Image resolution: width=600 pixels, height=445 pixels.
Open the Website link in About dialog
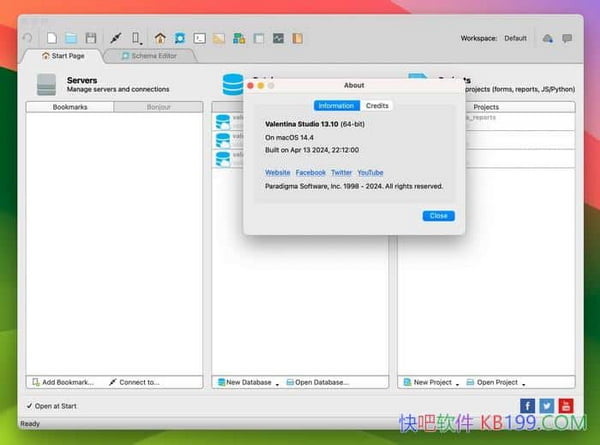click(277, 173)
